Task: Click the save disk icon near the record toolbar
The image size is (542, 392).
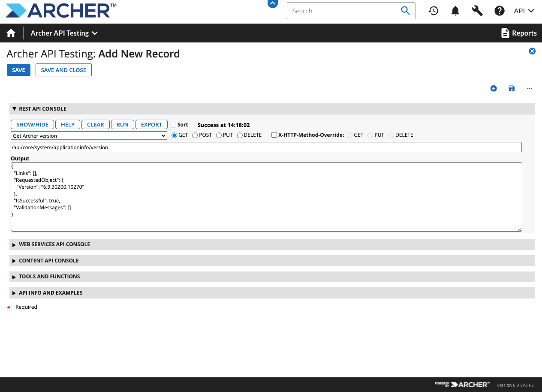Action: [511, 88]
